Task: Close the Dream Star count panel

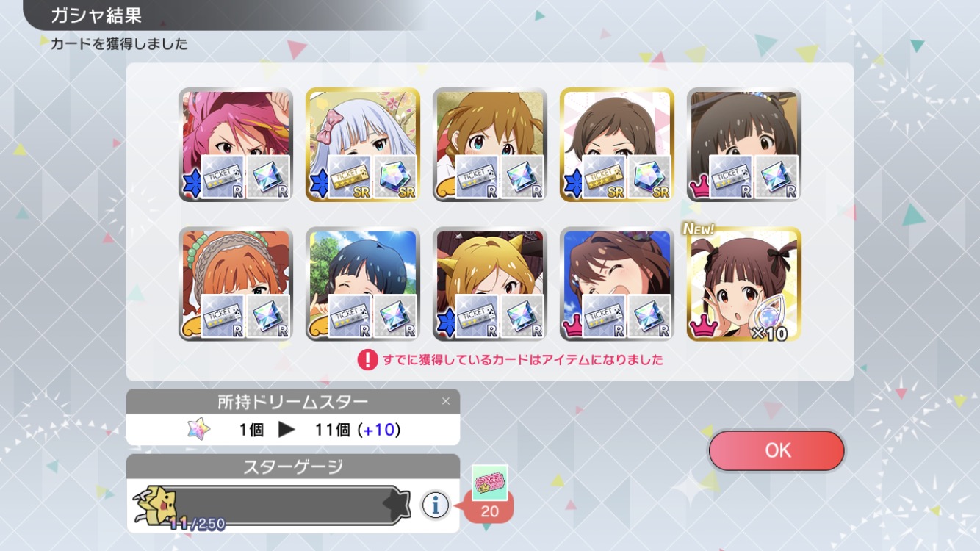Action: click(x=445, y=401)
